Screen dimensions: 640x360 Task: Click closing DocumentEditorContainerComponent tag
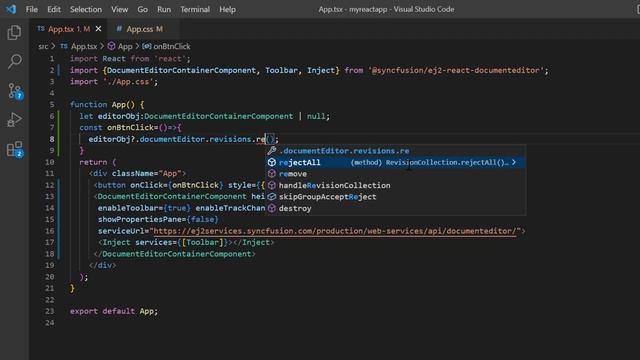click(x=174, y=254)
